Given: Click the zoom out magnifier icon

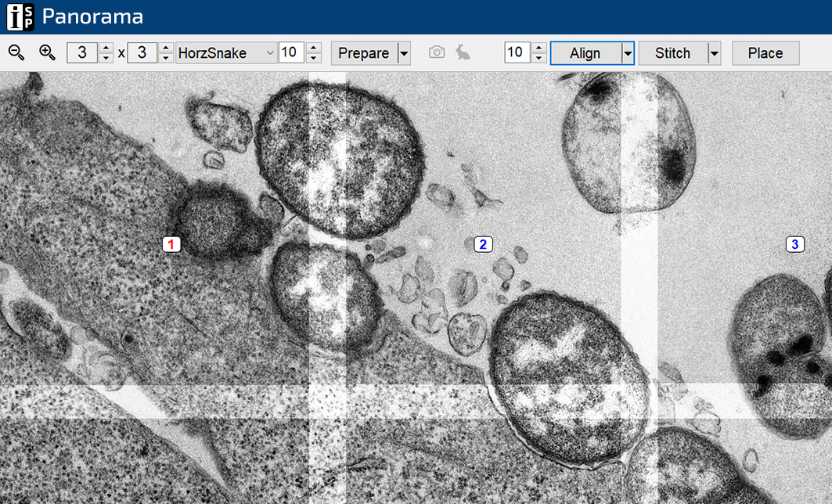Looking at the screenshot, I should 16,52.
